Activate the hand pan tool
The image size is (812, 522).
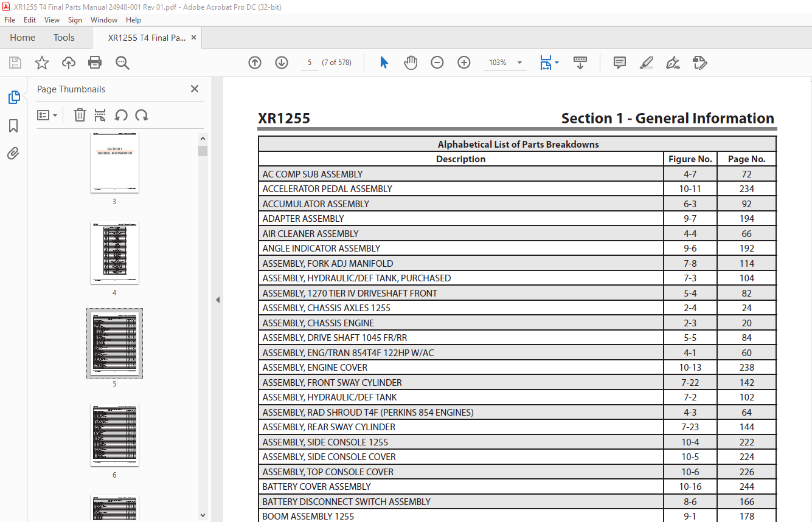[x=411, y=63]
